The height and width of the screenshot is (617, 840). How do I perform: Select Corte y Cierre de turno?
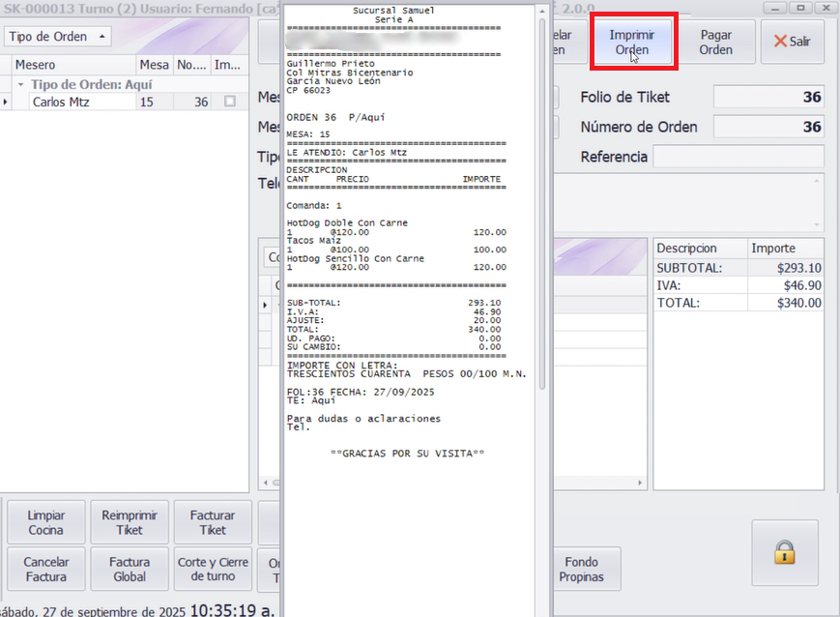click(213, 569)
